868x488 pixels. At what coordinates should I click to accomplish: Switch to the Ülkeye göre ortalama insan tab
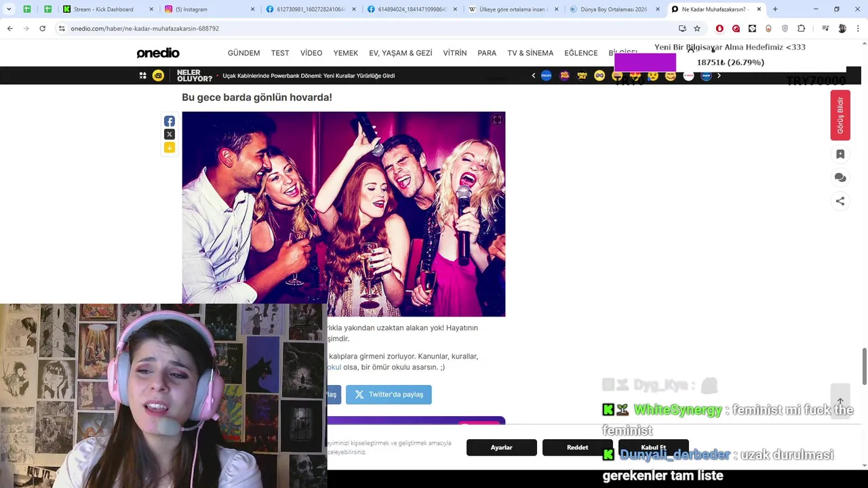click(x=515, y=9)
